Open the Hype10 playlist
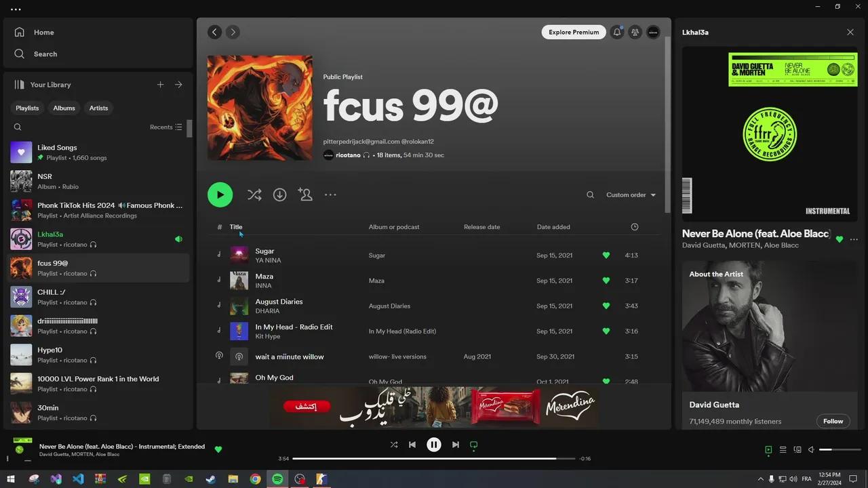Viewport: 868px width, 488px height. [98, 355]
